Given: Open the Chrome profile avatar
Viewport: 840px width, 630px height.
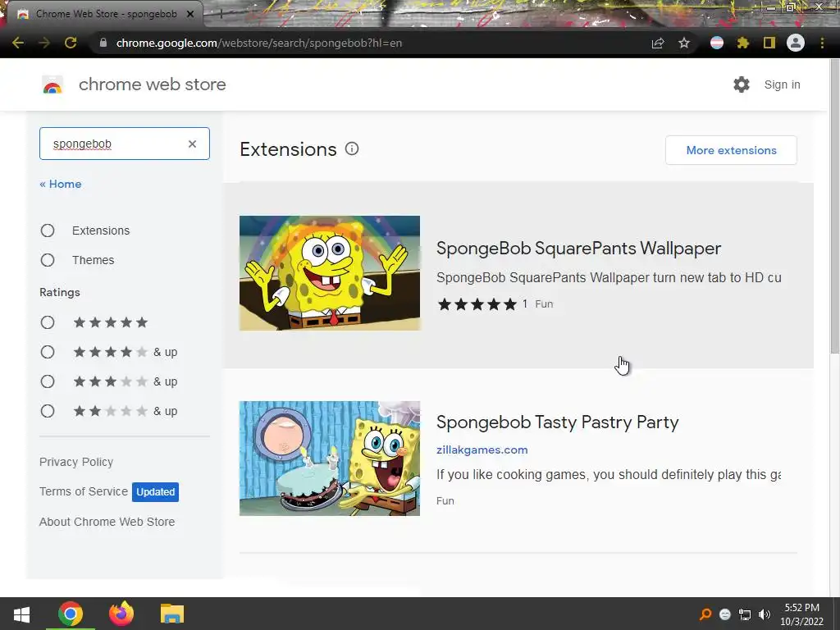Looking at the screenshot, I should pyautogui.click(x=796, y=43).
